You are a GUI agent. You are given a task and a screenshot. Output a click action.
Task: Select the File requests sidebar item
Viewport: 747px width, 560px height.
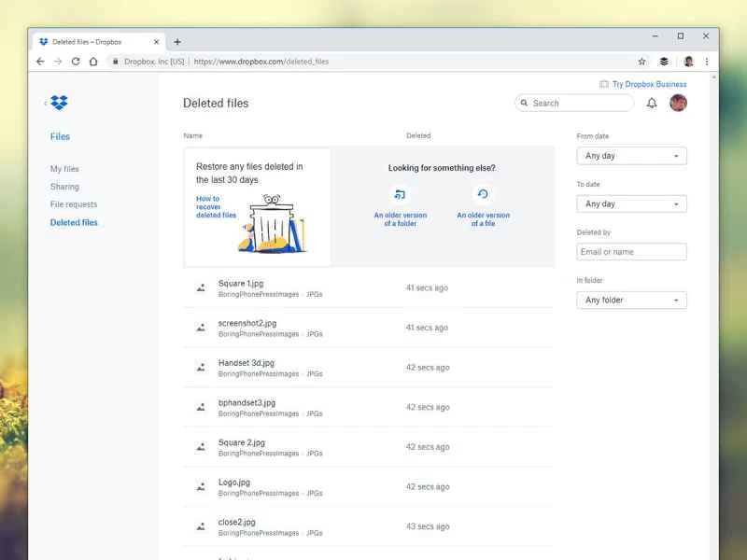[x=74, y=204]
